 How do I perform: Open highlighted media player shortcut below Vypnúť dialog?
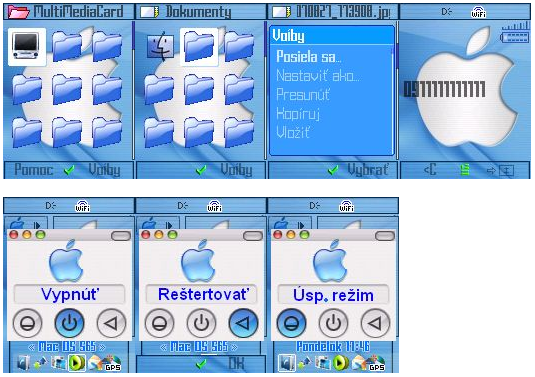pos(77,363)
